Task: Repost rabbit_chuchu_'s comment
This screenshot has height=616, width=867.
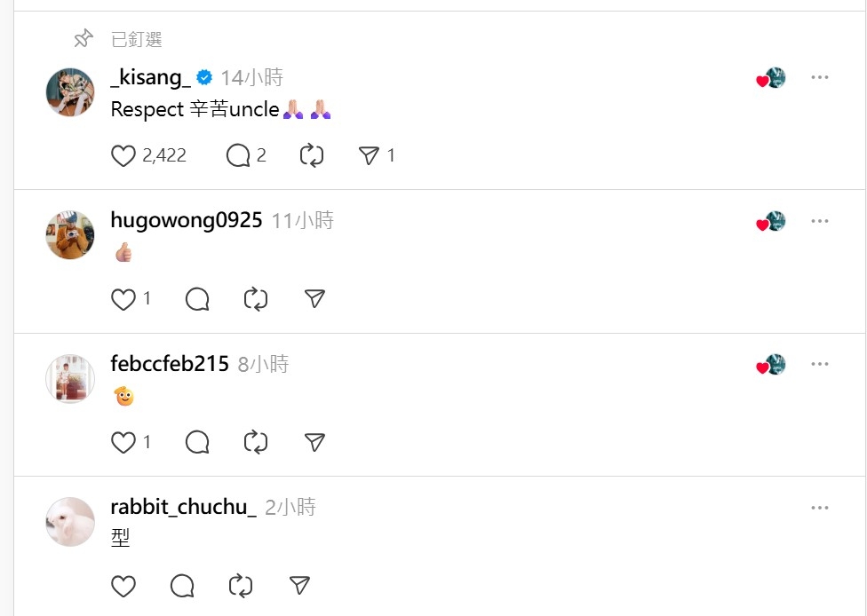Action: (241, 586)
